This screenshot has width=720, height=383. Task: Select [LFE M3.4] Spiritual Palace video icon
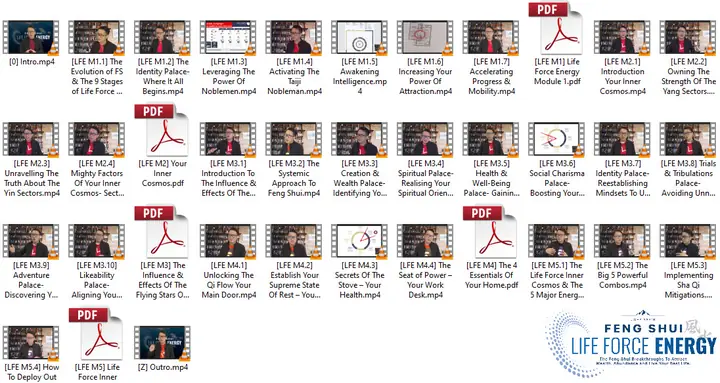coord(425,140)
